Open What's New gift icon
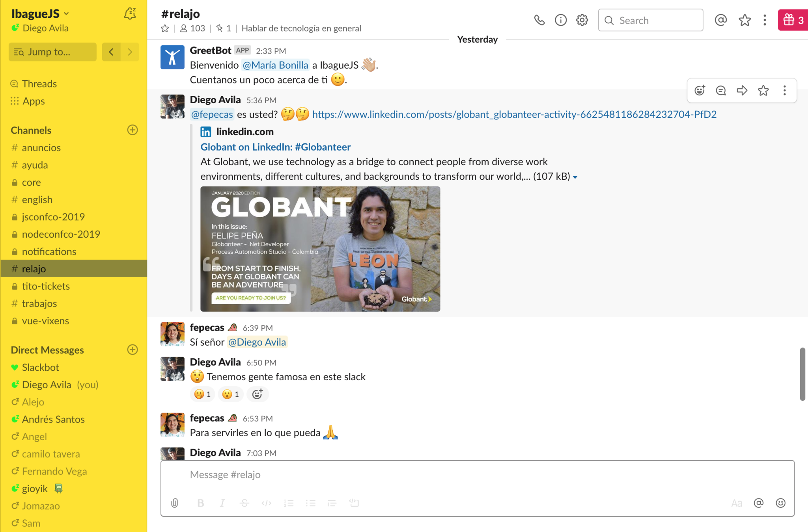Image resolution: width=808 pixels, height=532 pixels. click(792, 20)
